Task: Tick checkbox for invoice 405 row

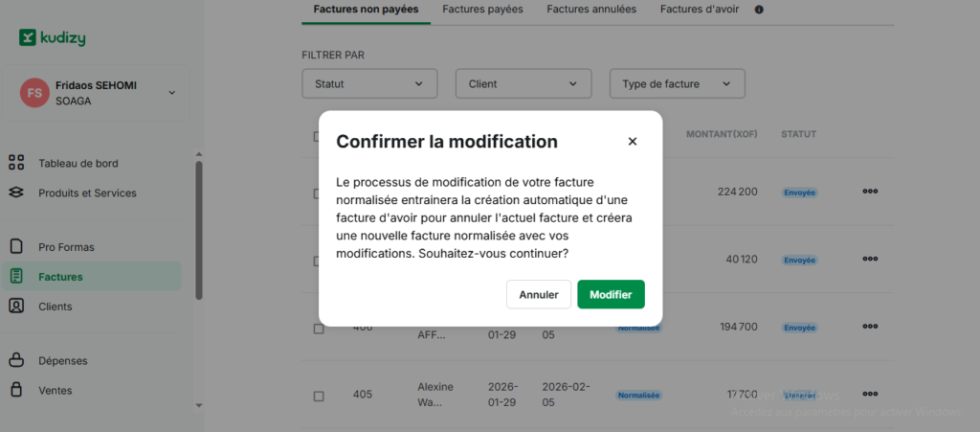Action: pyautogui.click(x=319, y=395)
